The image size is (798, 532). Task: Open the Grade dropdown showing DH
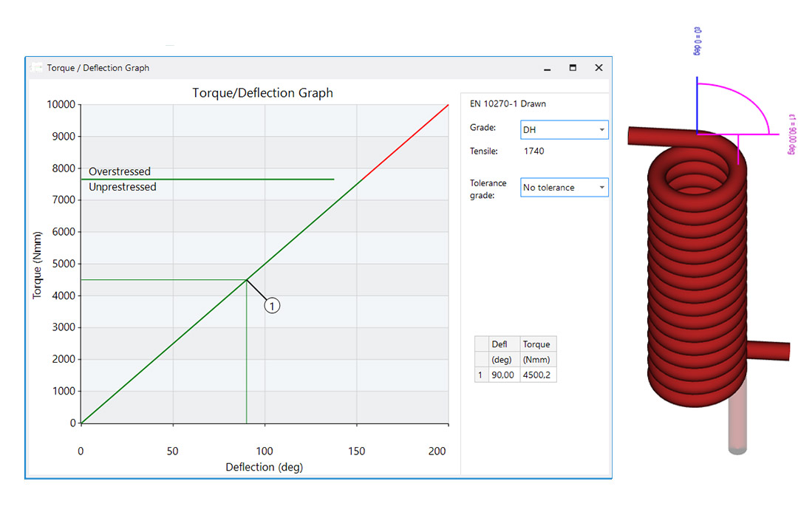tap(564, 130)
